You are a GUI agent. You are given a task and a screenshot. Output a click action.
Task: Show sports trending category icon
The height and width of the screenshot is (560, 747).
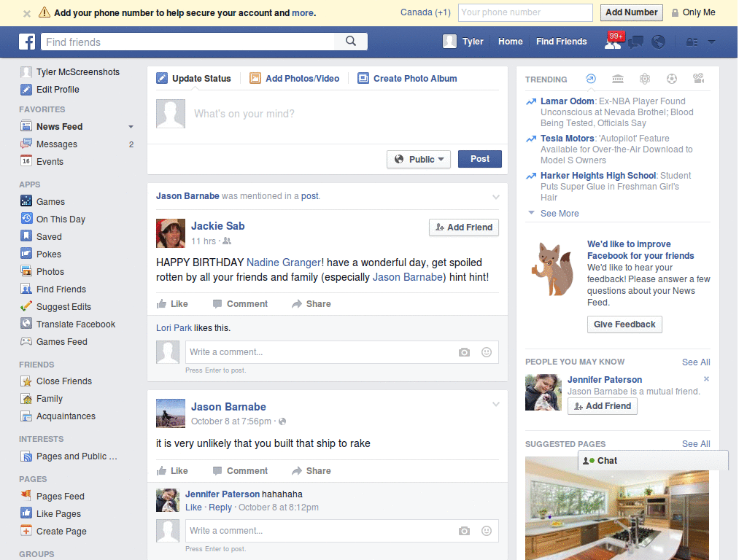point(672,79)
